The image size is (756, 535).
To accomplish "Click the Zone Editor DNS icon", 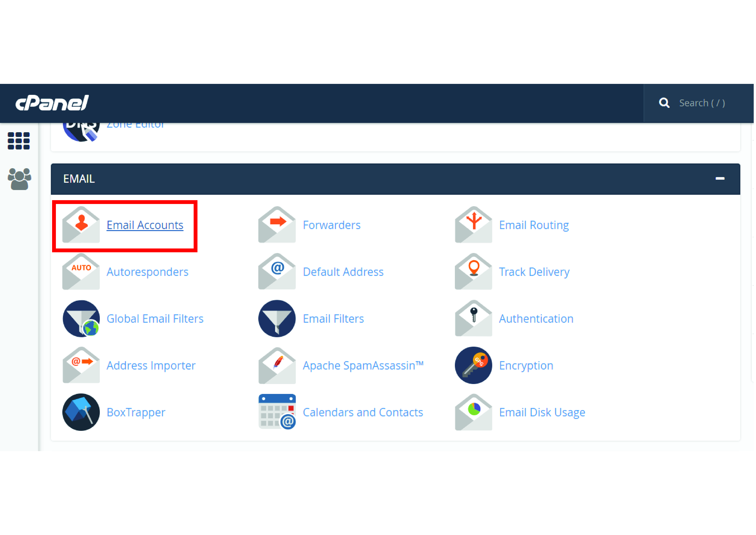I will click(x=81, y=132).
